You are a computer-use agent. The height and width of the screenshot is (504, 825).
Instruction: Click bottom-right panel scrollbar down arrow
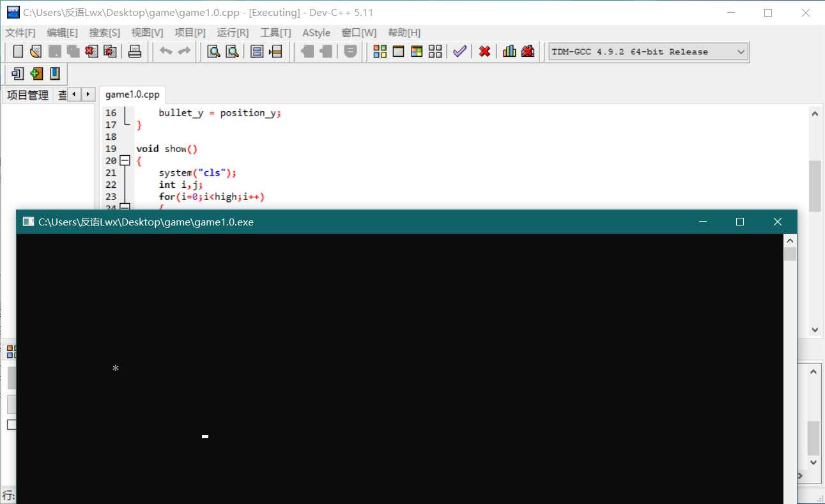(x=813, y=462)
